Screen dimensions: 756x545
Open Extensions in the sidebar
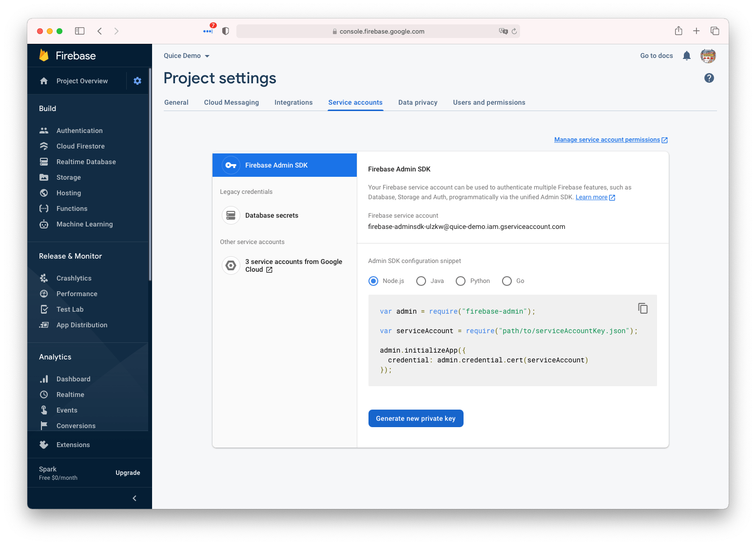(73, 445)
